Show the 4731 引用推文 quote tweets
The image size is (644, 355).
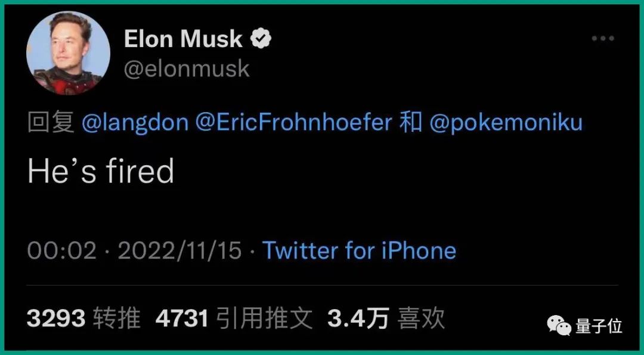(234, 319)
